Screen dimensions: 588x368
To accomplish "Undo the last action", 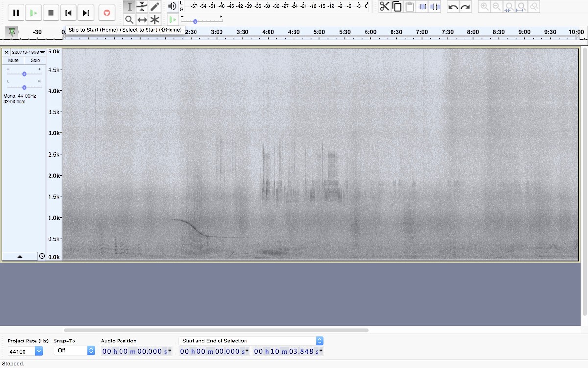I will click(453, 7).
